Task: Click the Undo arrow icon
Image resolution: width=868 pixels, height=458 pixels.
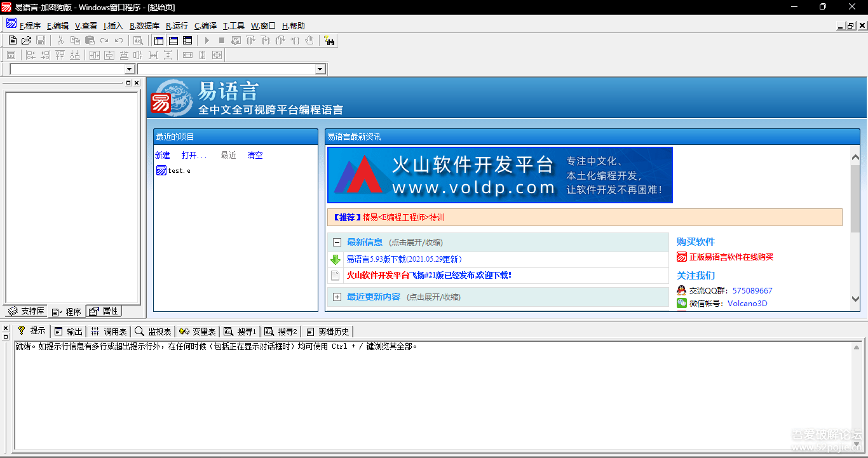Action: pyautogui.click(x=119, y=40)
